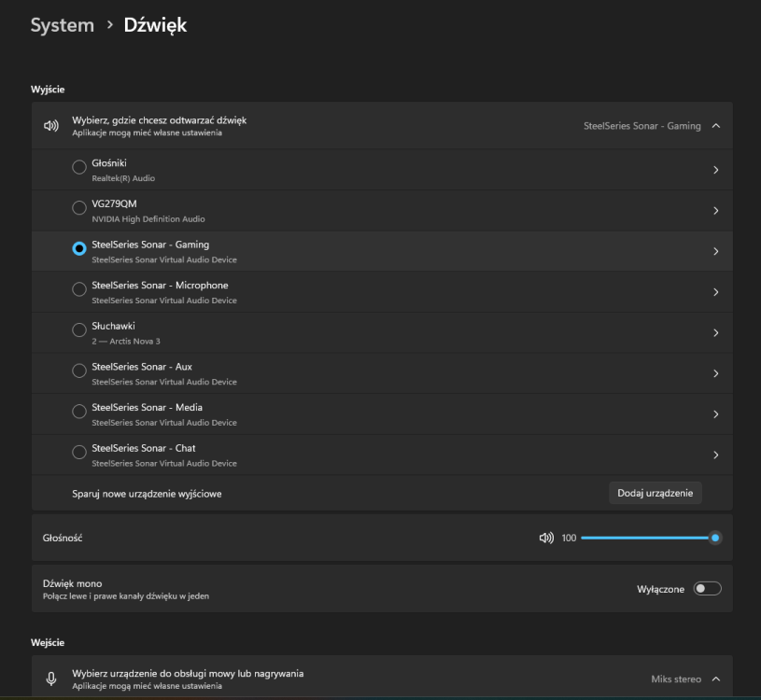The width and height of the screenshot is (761, 700).
Task: Click the Realtek(R) Audio subtitle
Action: tap(123, 178)
